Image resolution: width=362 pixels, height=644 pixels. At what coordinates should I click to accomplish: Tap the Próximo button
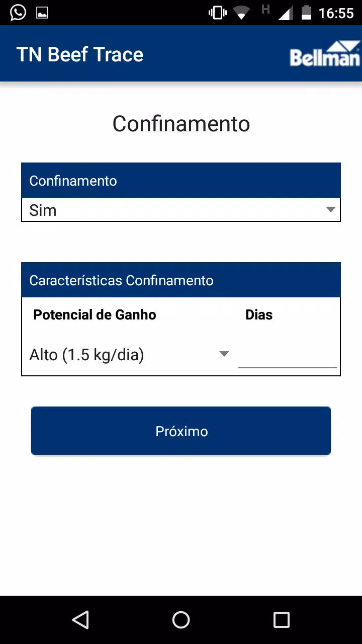coord(181,431)
